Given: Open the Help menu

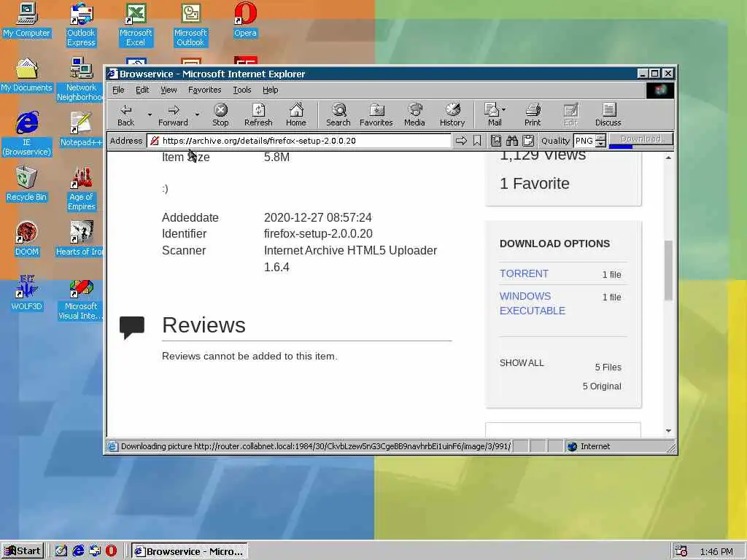Looking at the screenshot, I should click(270, 90).
